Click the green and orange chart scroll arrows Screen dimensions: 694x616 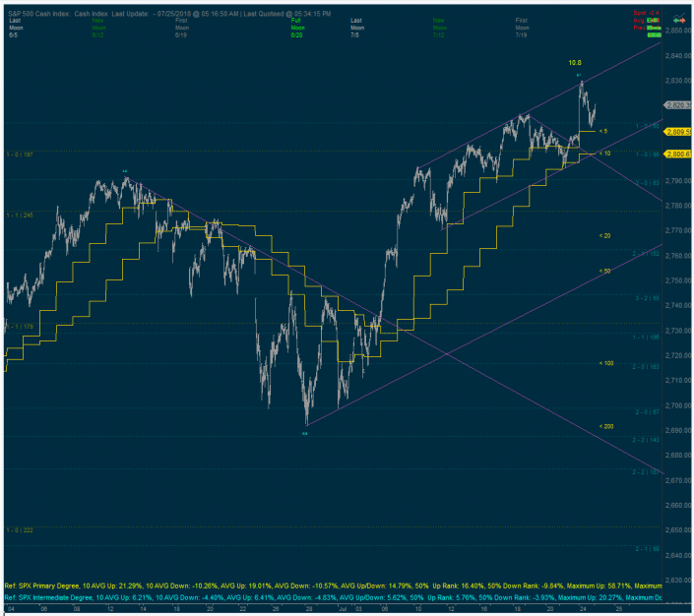[679, 19]
